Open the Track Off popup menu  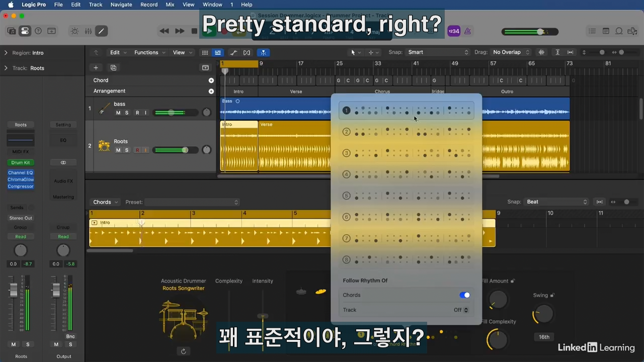pyautogui.click(x=461, y=310)
